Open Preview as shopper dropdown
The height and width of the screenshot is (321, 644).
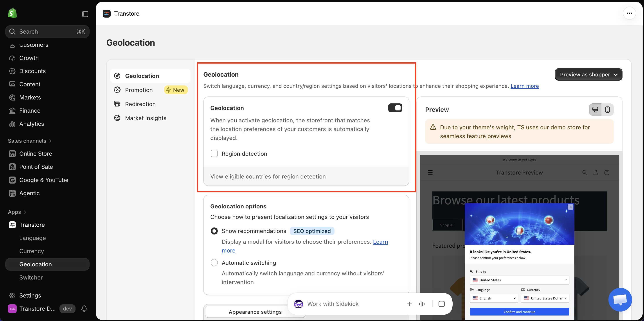(x=588, y=74)
